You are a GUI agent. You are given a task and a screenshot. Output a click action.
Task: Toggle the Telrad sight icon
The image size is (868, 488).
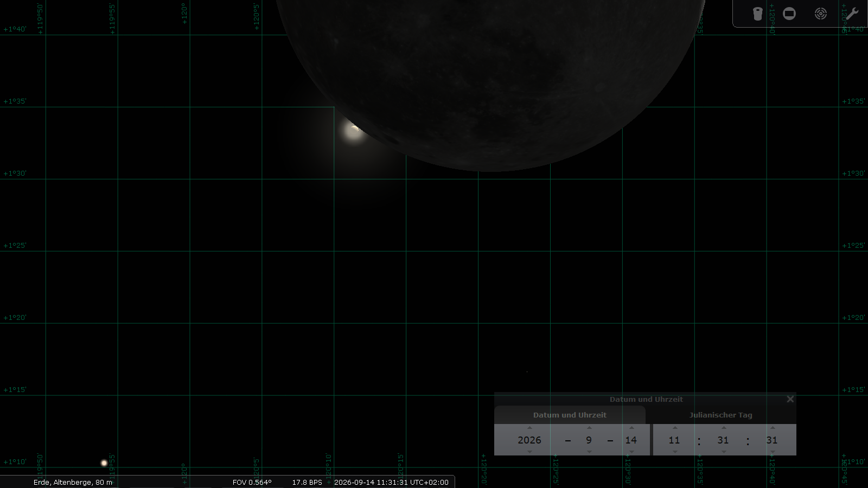click(x=821, y=14)
